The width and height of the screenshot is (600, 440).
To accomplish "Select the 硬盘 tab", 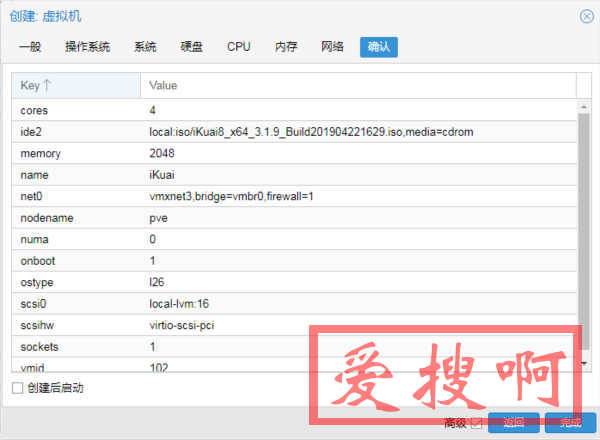I will click(192, 47).
